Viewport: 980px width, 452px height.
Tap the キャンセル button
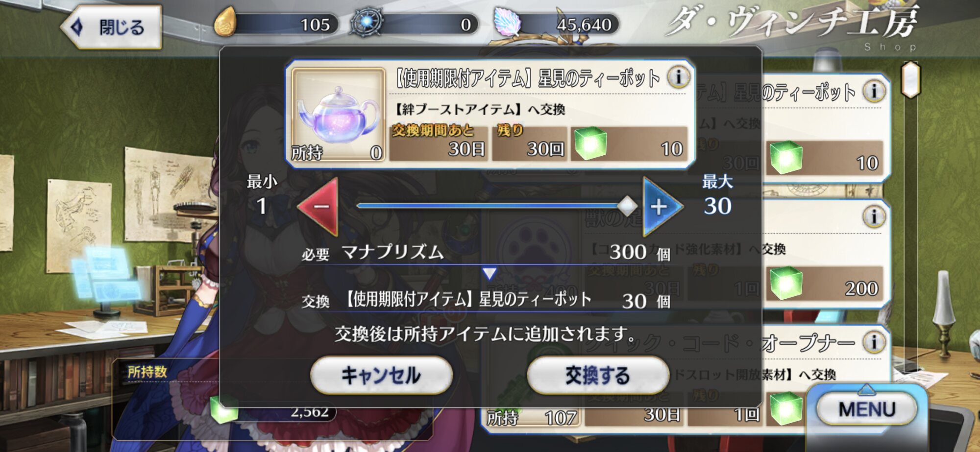click(381, 375)
